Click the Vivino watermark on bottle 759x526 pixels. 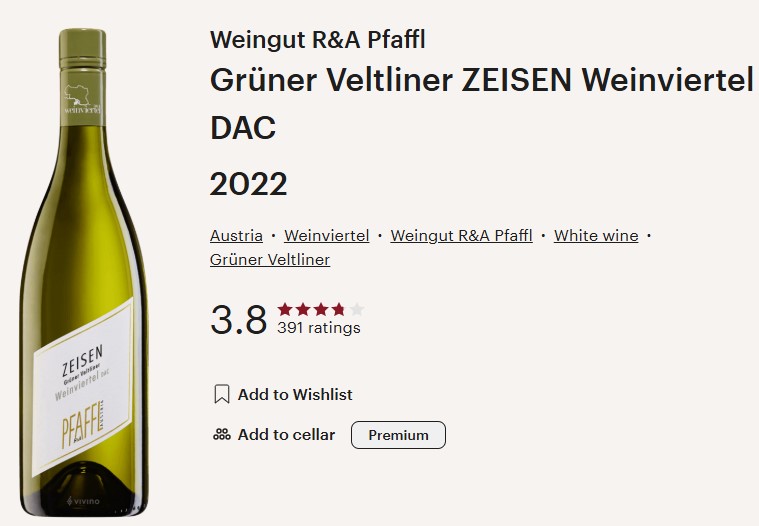(83, 501)
